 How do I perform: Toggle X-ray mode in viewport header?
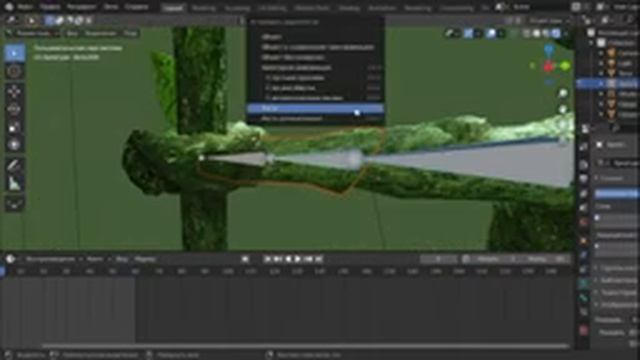pyautogui.click(x=513, y=33)
